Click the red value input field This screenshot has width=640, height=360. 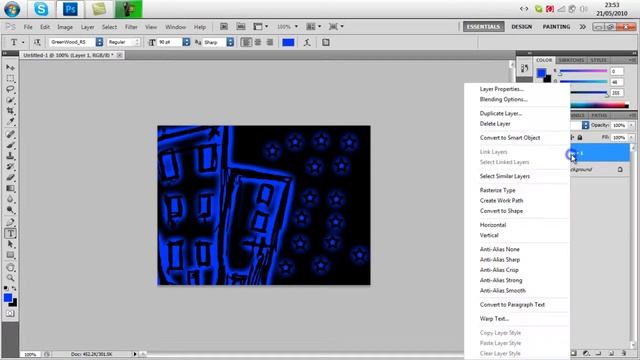coord(616,71)
